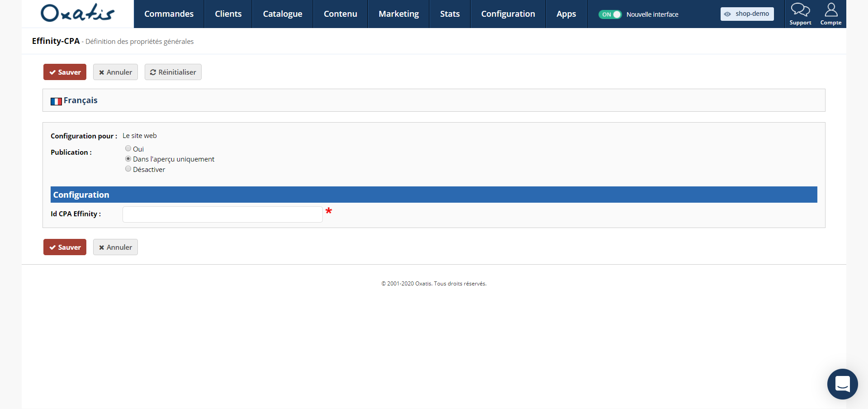Open the Configuration menu in navbar
The height and width of the screenshot is (409, 868).
tap(508, 14)
